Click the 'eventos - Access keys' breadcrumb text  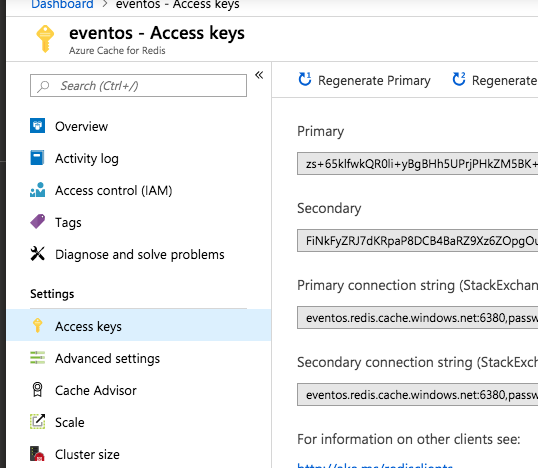177,4
